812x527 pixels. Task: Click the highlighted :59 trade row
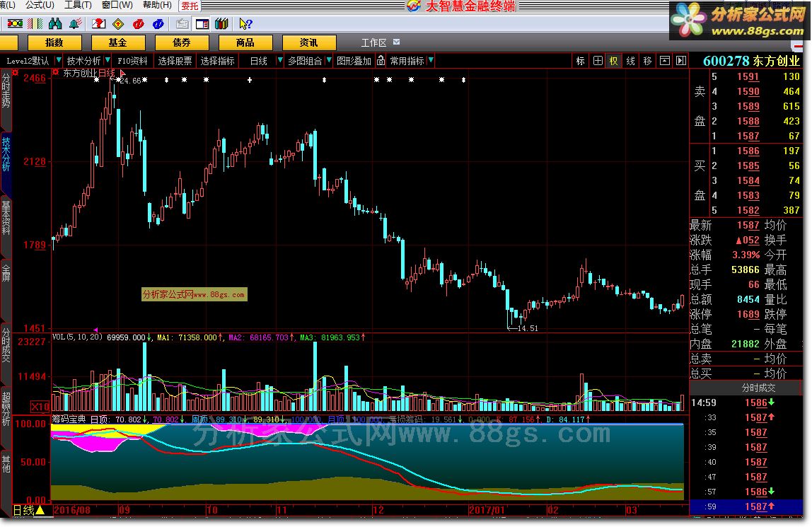click(x=746, y=506)
